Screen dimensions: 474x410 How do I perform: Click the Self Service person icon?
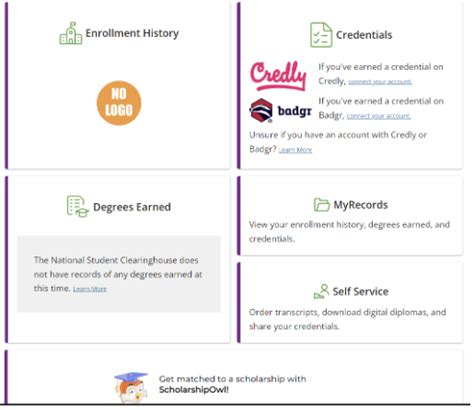pos(321,291)
